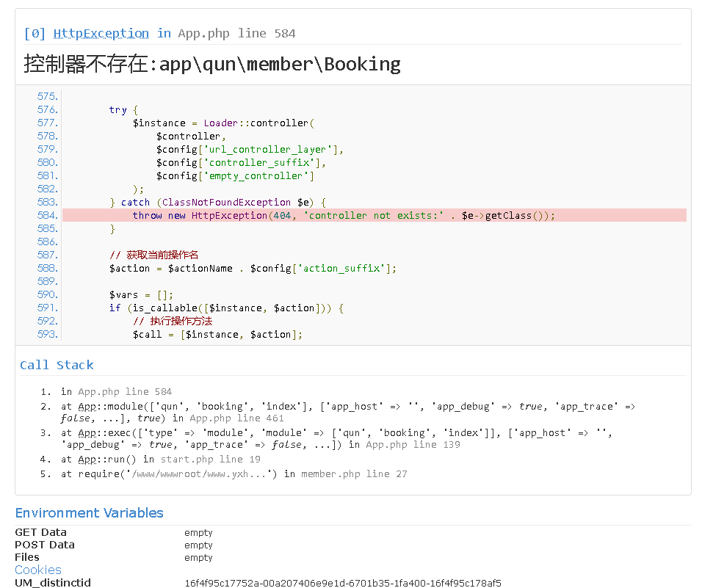Click the is_callable condition on line 591
The height and width of the screenshot is (588, 702).
[x=226, y=308]
